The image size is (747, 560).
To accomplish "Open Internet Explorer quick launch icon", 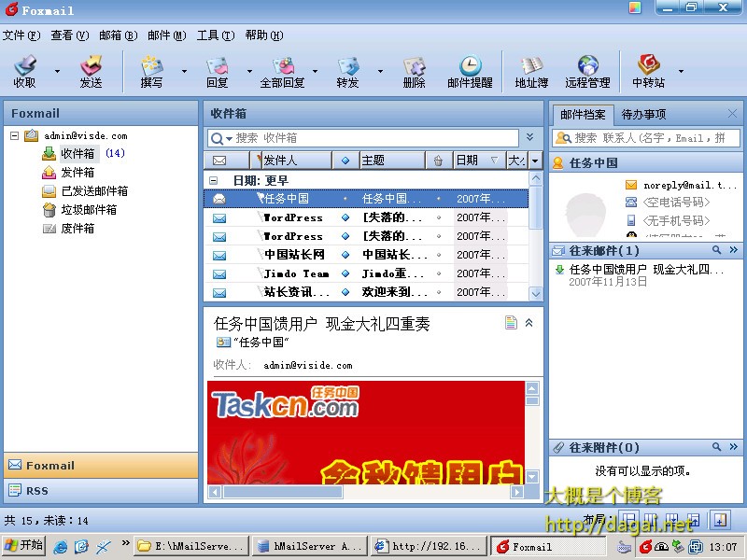I will click(x=61, y=546).
